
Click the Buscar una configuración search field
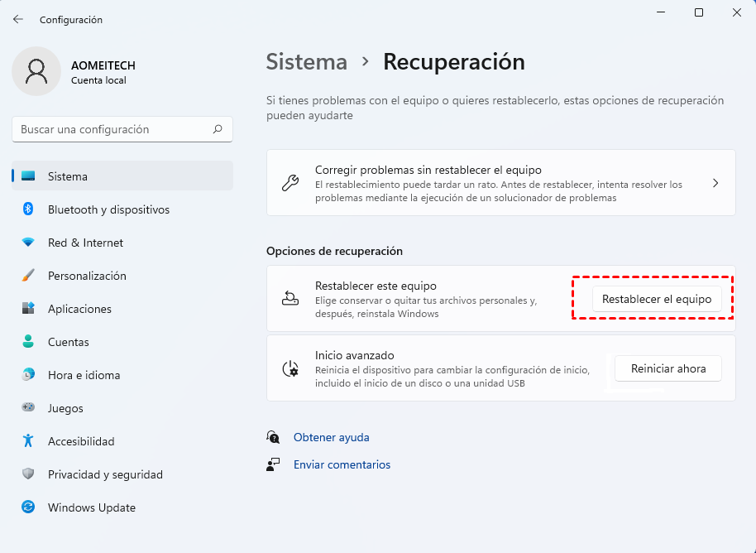pyautogui.click(x=112, y=129)
